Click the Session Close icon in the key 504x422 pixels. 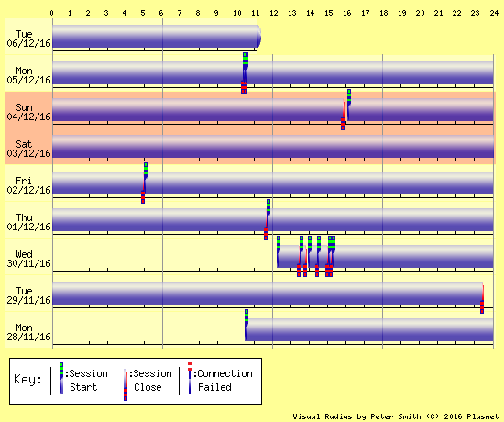coord(126,384)
